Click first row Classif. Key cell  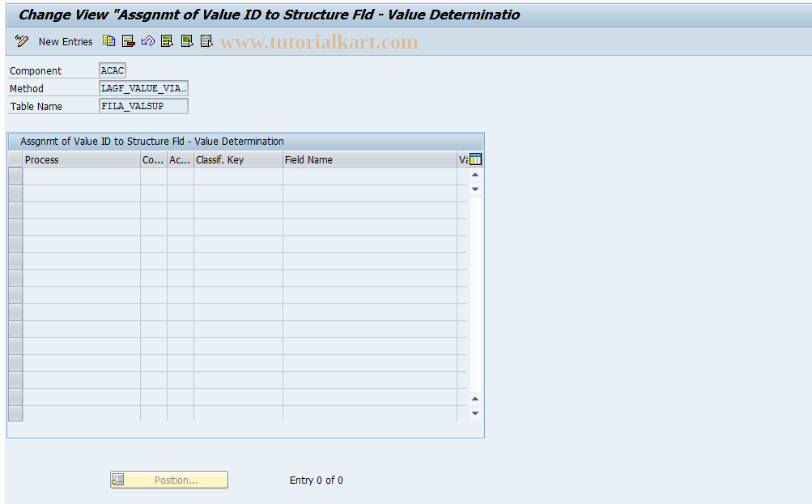pos(238,176)
